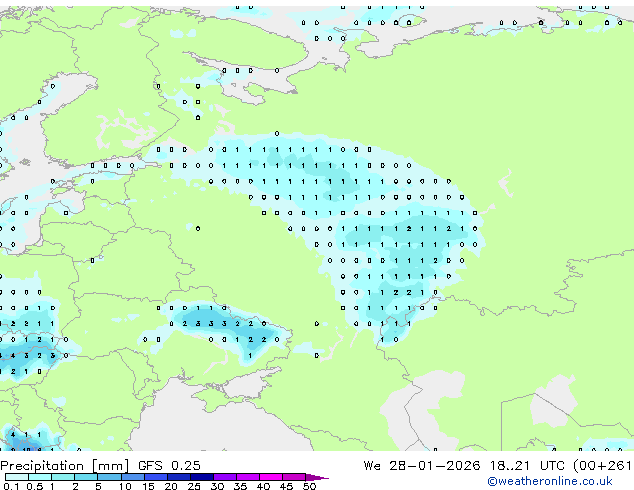Select the 30–35 mm purple swatch
Image resolution: width=634 pixels, height=490 pixels.
coord(224,477)
